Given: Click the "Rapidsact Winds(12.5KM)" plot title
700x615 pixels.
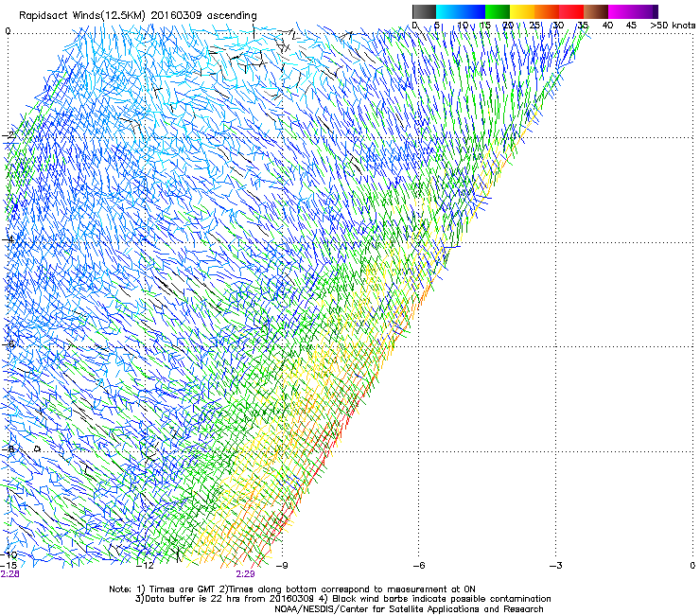Looking at the screenshot, I should (82, 16).
